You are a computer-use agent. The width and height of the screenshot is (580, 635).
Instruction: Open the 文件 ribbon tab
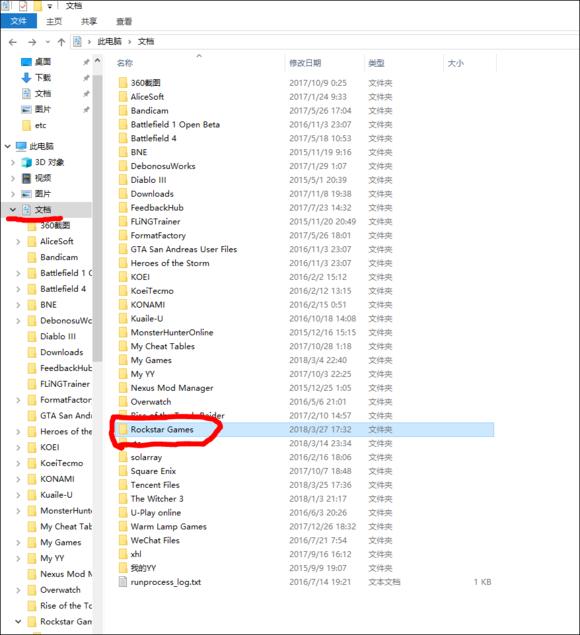click(18, 21)
